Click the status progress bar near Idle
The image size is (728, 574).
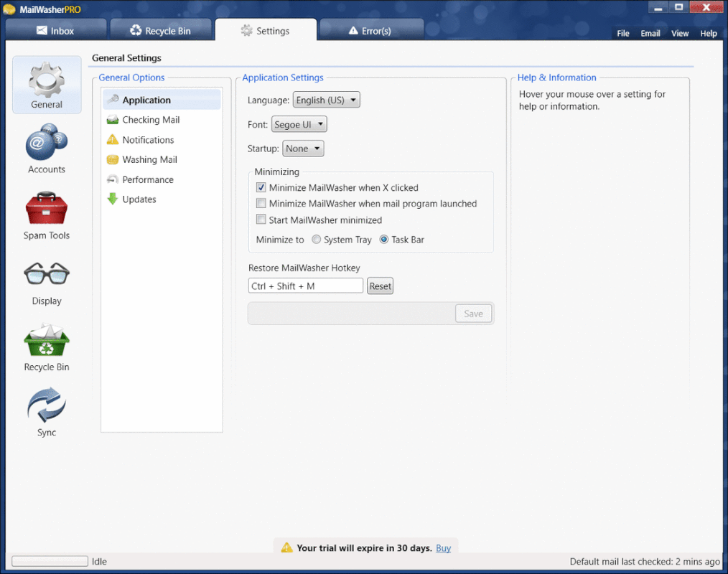pyautogui.click(x=50, y=561)
